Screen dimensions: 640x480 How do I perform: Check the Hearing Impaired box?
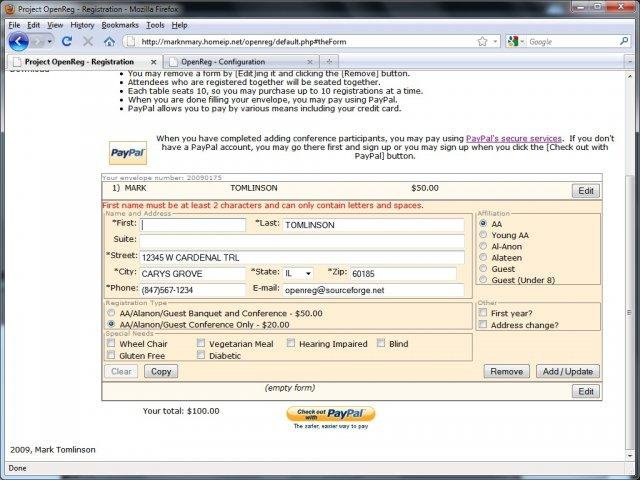click(291, 343)
